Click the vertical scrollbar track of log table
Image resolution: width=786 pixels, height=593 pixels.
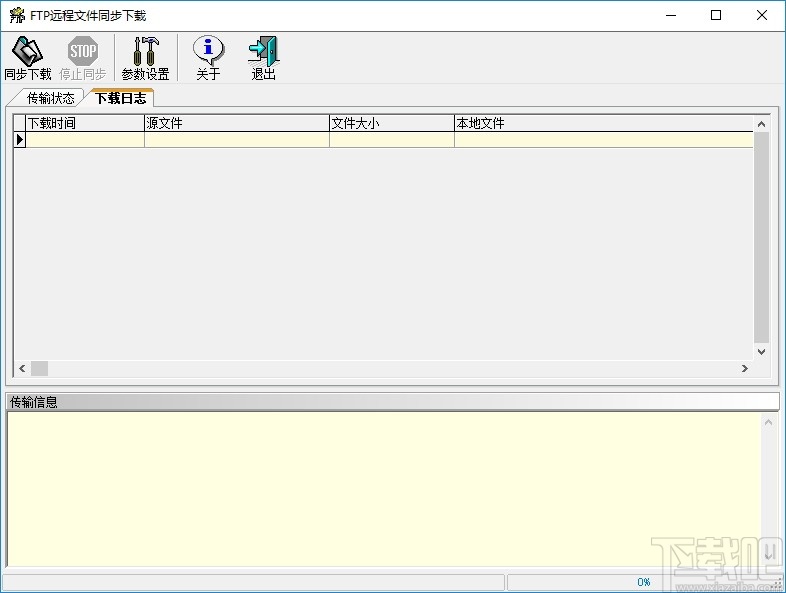point(761,238)
